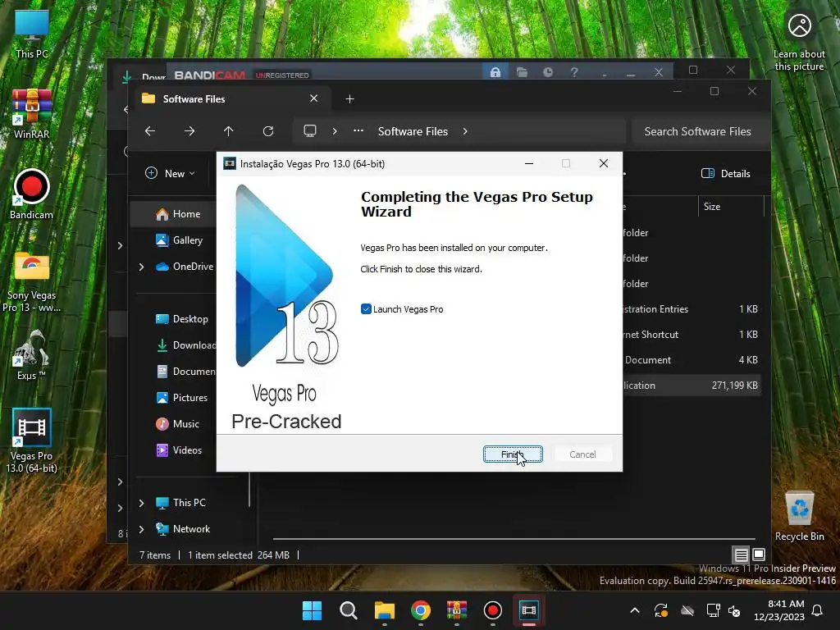Click the Cancel button in the setup wizard

[x=582, y=454]
